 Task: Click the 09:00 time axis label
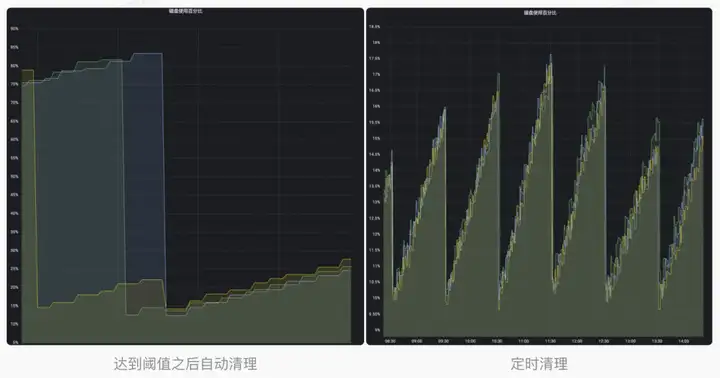(417, 341)
